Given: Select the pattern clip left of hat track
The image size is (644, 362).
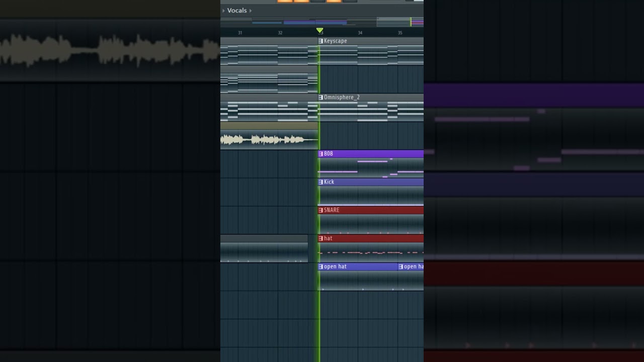Looking at the screenshot, I should [264, 249].
